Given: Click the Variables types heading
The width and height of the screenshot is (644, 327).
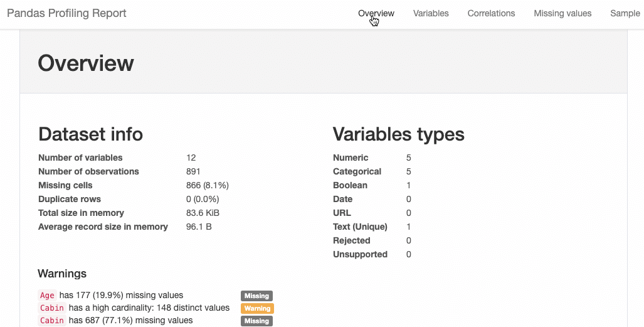Looking at the screenshot, I should 398,134.
